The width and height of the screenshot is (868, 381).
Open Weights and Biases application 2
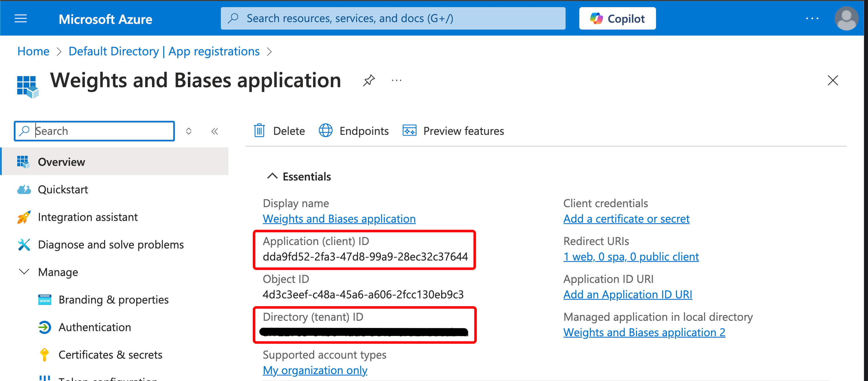[644, 332]
